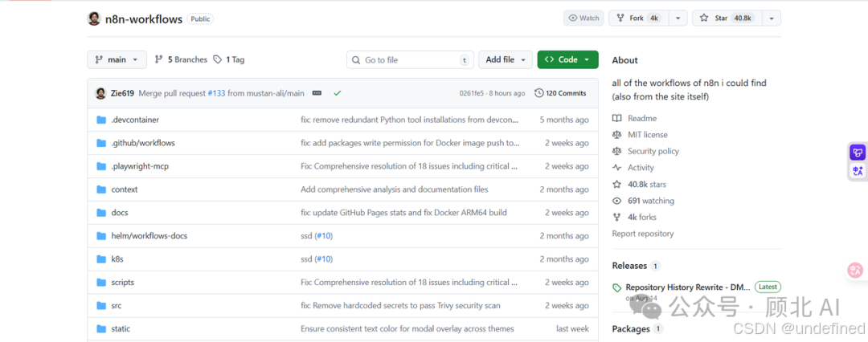Click the eye icon beside 691 watching
The width and height of the screenshot is (868, 342).
[616, 201]
